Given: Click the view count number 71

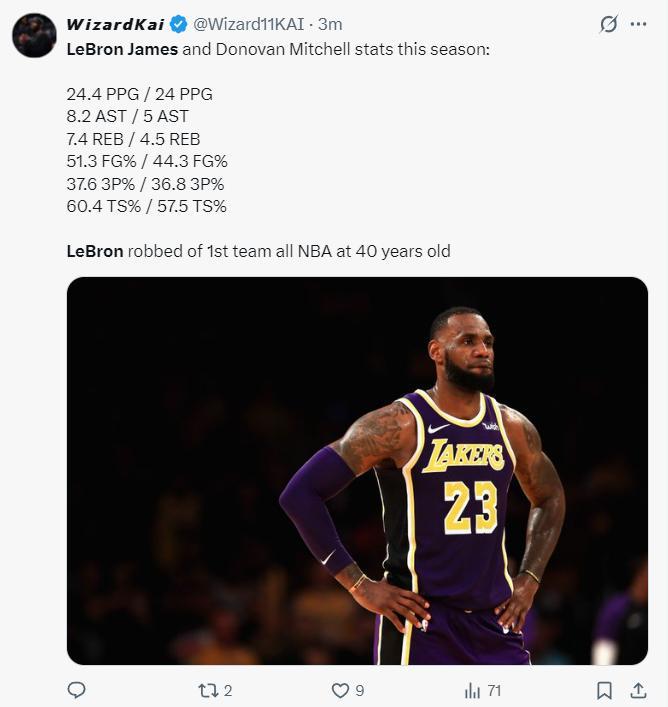Looking at the screenshot, I should point(494,690).
